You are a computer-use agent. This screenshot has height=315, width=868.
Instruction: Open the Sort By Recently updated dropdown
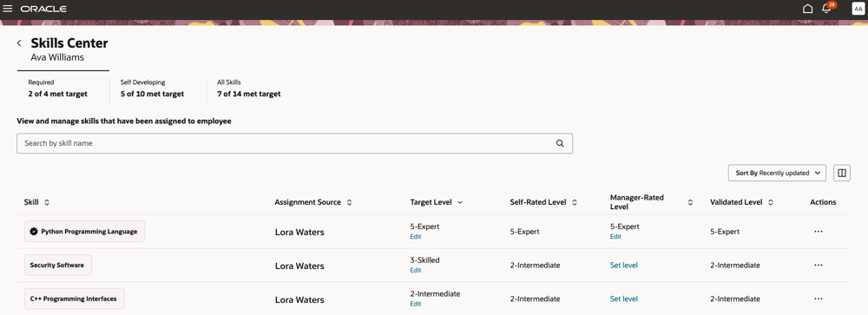coord(777,173)
